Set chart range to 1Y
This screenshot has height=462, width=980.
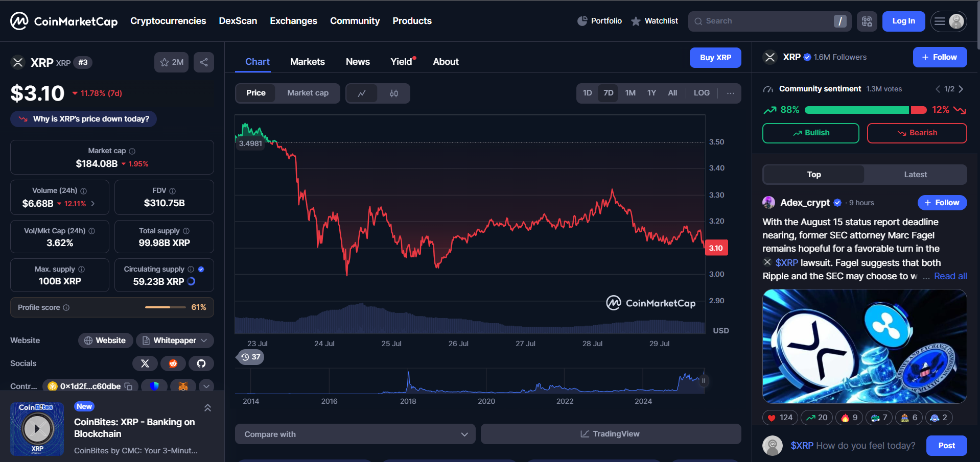pyautogui.click(x=651, y=93)
